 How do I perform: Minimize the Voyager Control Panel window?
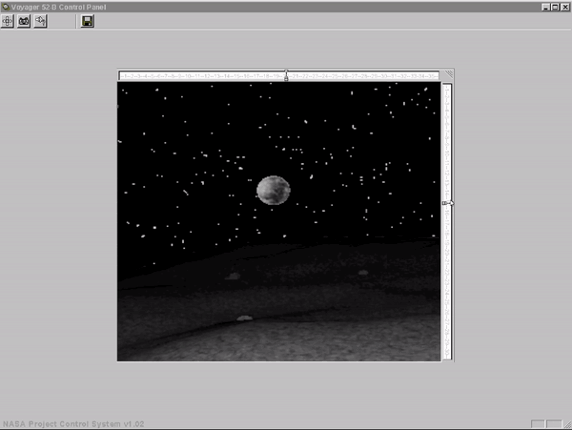pos(545,7)
